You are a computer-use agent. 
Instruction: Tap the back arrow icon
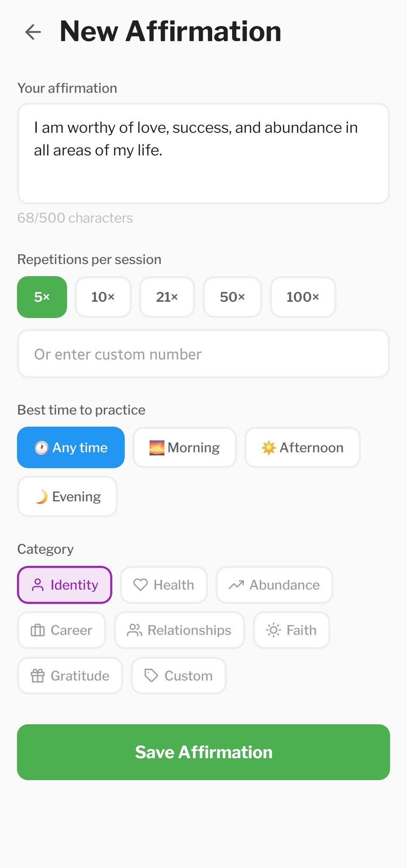[33, 32]
